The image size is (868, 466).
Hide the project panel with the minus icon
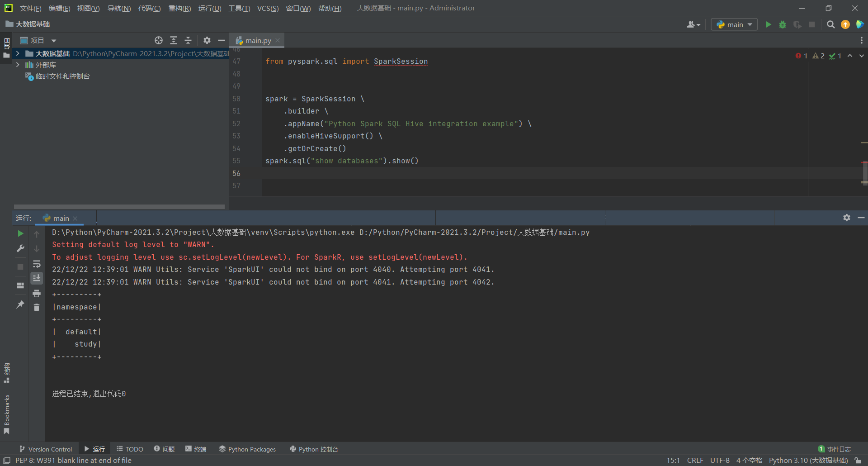222,40
